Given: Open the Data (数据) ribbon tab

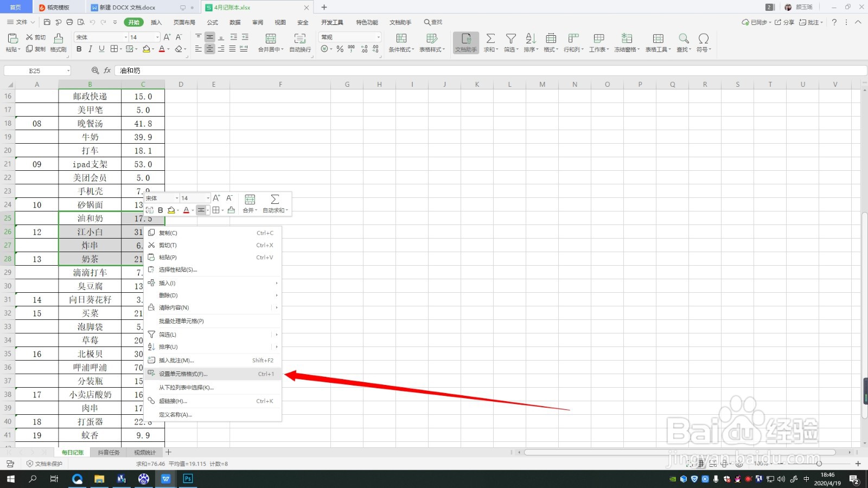Looking at the screenshot, I should click(235, 22).
